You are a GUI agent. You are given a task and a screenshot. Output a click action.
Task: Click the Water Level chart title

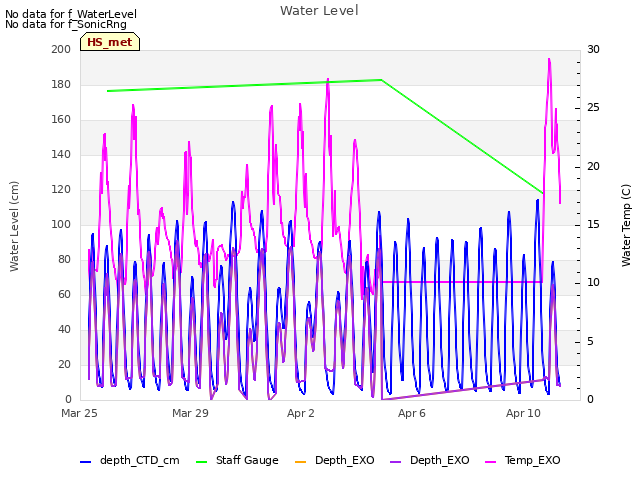[319, 10]
